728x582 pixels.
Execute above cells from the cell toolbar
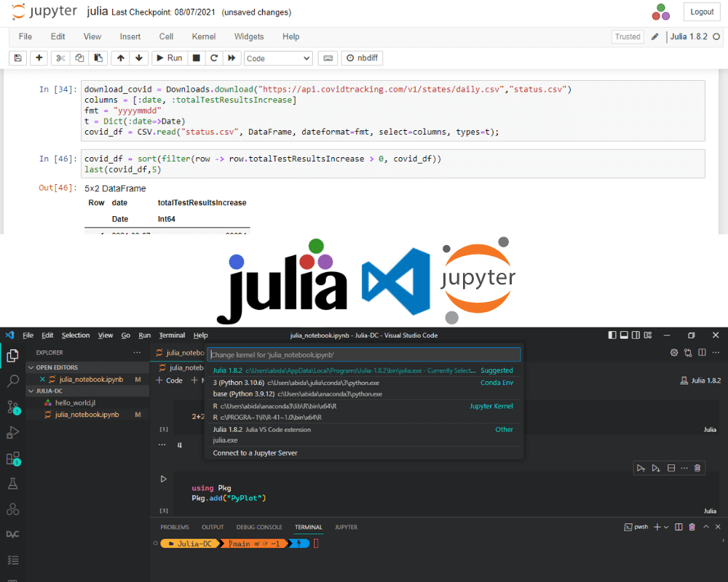[x=641, y=468]
